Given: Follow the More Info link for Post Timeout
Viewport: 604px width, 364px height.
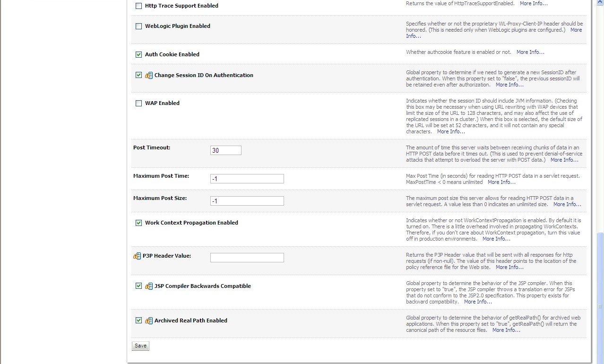Looking at the screenshot, I should [x=564, y=160].
